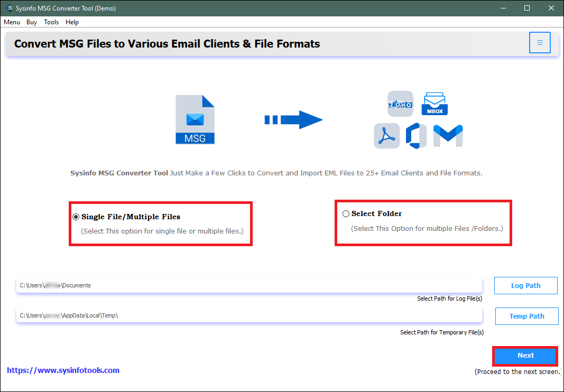The height and width of the screenshot is (392, 564).
Task: Open the Tools menu
Action: 51,22
